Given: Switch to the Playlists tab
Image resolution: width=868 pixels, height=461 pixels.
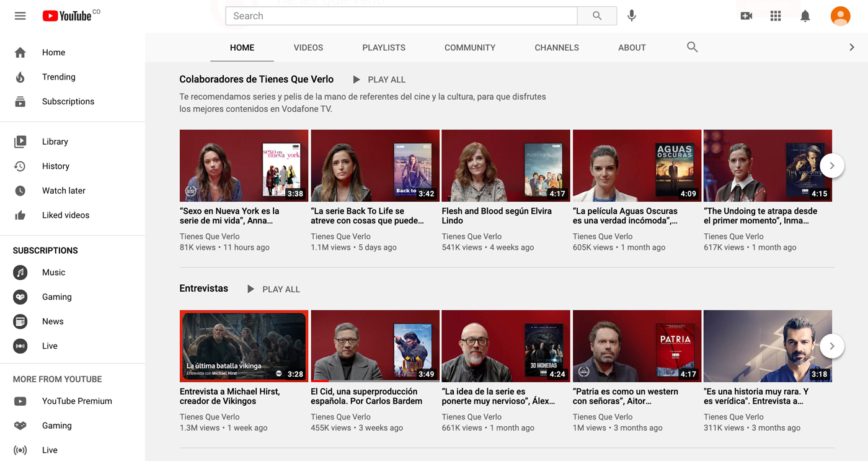Looking at the screenshot, I should click(384, 48).
